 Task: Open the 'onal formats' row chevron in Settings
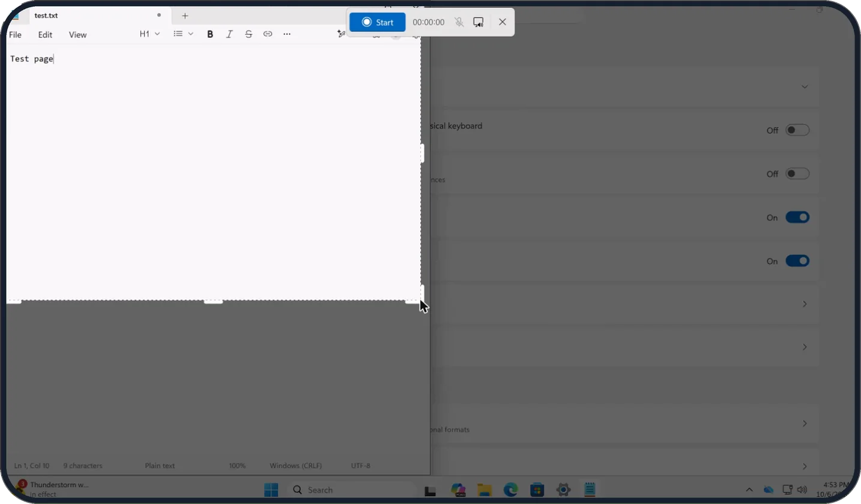coord(805,424)
